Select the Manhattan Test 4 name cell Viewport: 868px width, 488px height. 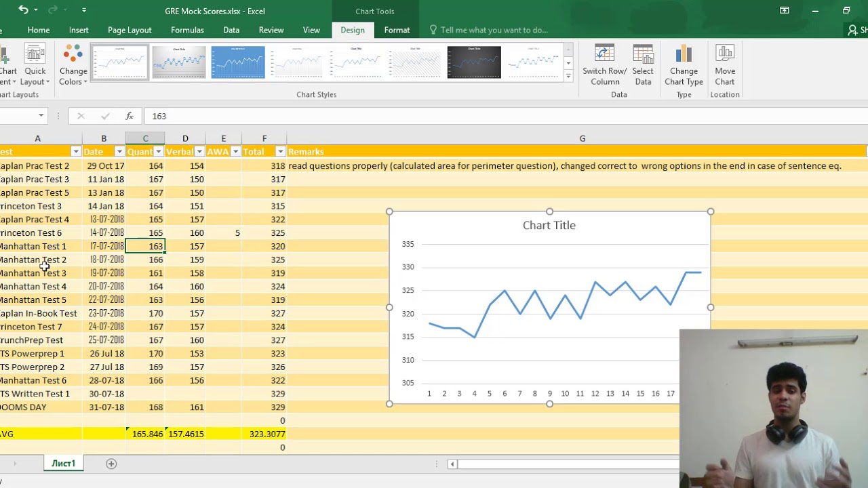tap(41, 287)
